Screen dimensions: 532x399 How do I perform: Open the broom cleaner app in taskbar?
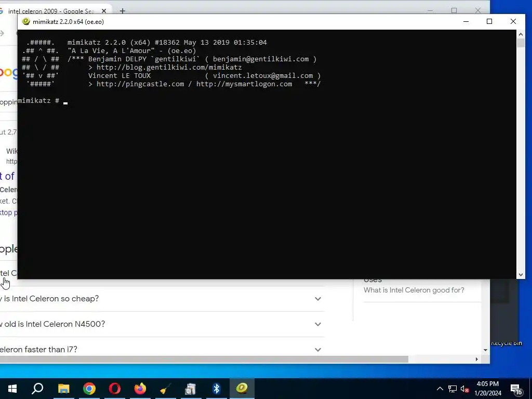[166, 389]
